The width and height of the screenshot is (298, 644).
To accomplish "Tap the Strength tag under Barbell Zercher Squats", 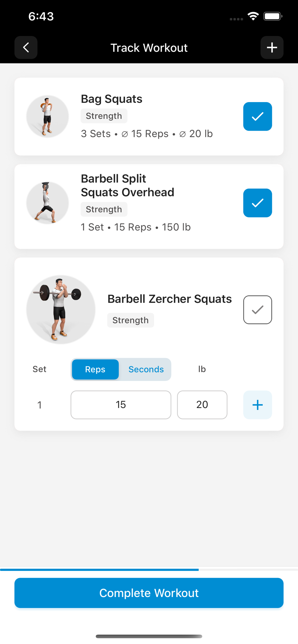I will [131, 320].
